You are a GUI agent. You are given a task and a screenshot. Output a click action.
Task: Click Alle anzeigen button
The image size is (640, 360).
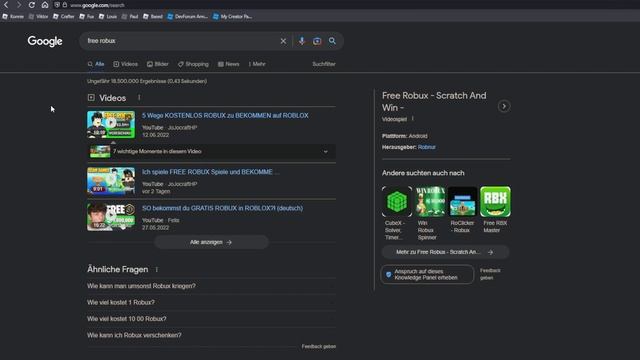pos(211,242)
